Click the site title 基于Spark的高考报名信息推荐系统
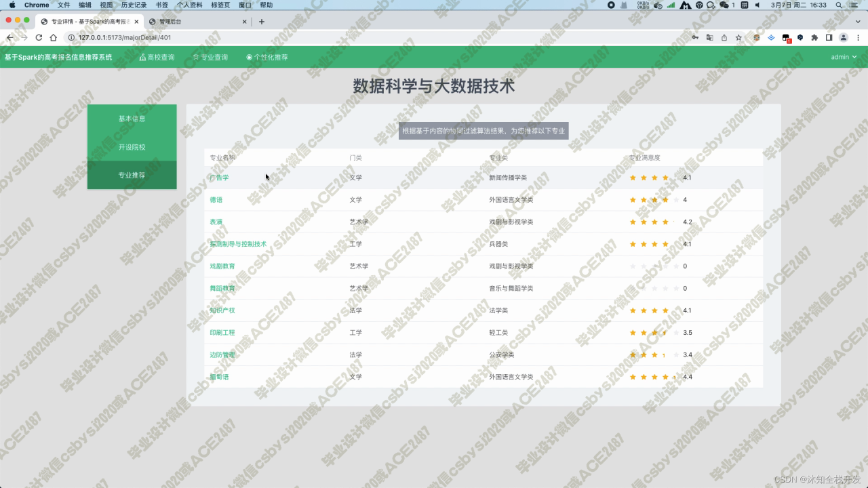This screenshot has width=868, height=488. pyautogui.click(x=58, y=58)
